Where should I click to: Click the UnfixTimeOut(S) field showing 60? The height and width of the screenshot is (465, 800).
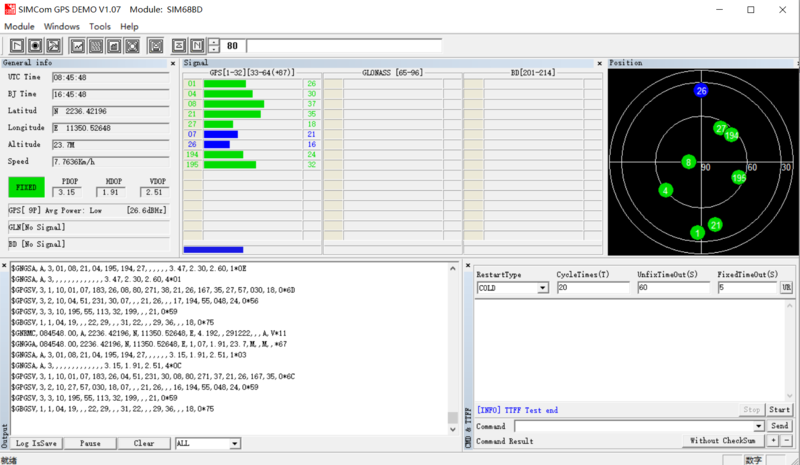click(673, 288)
